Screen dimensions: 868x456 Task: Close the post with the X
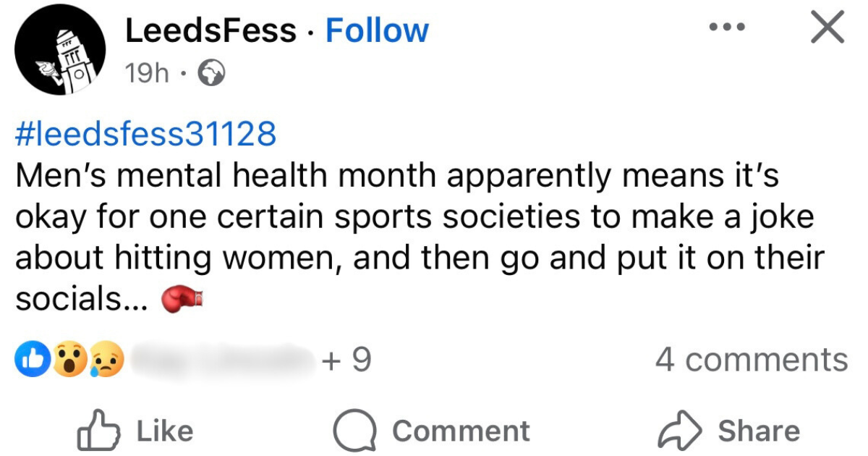click(x=825, y=29)
